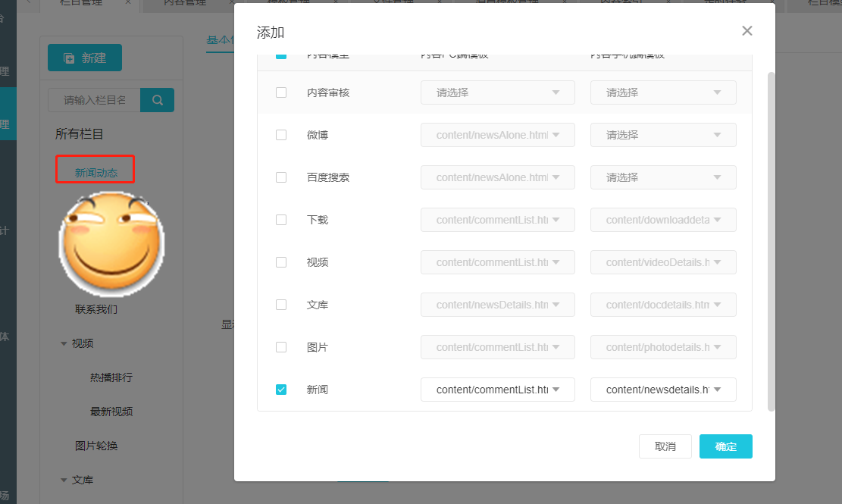Screen dimensions: 842x504
Task: Collapse the 视频 tree node arrow
Action: coord(64,343)
